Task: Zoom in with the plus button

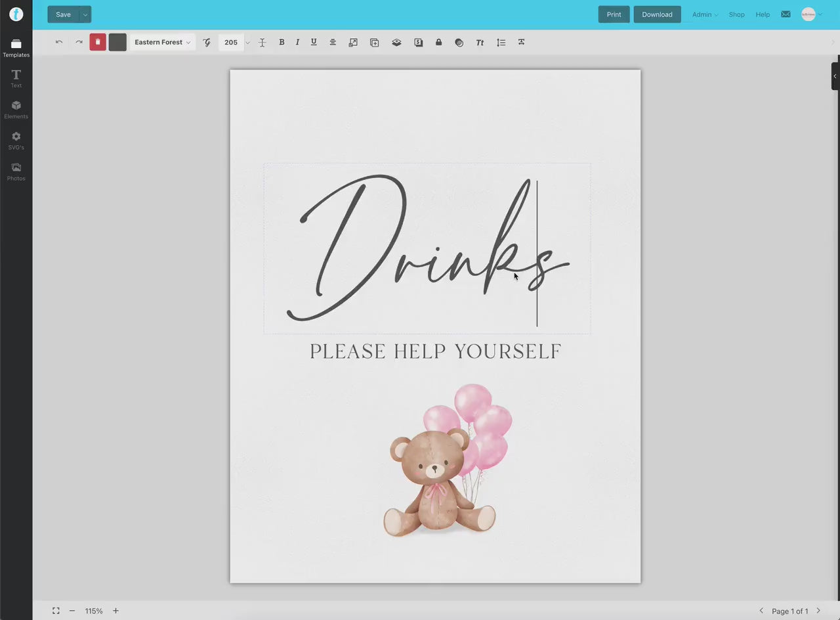Action: (x=115, y=611)
